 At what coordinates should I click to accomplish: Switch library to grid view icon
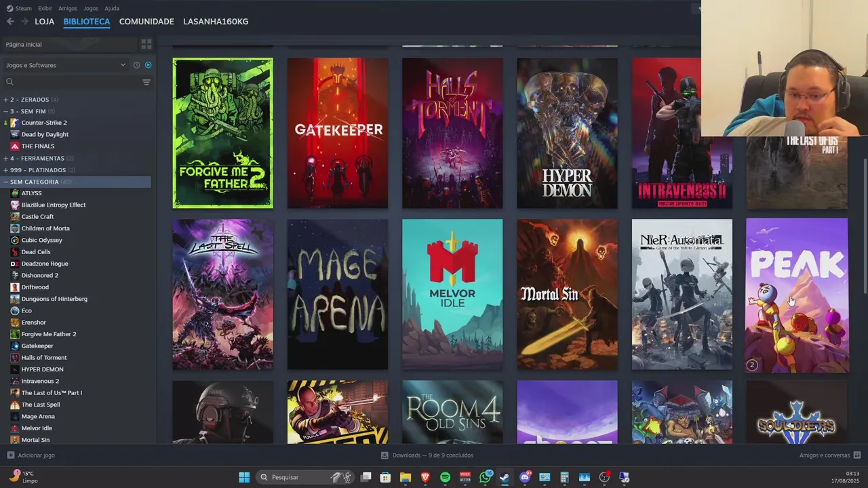tap(146, 44)
